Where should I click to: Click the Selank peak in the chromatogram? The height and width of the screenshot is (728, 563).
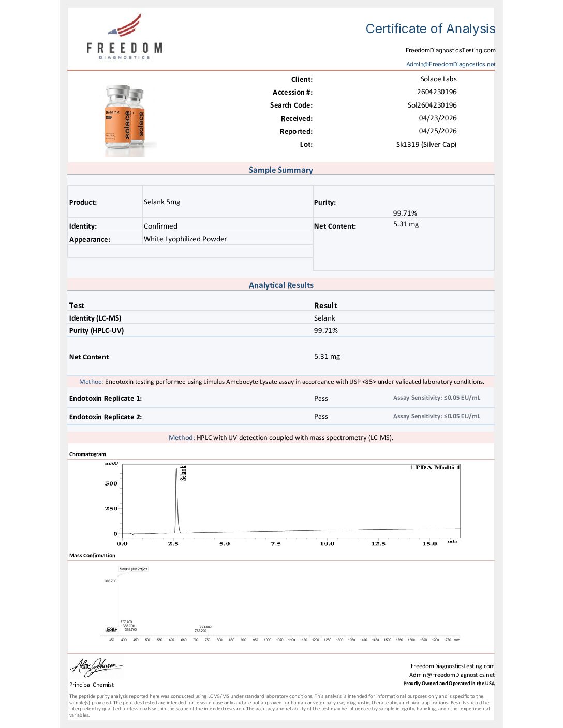(x=177, y=499)
